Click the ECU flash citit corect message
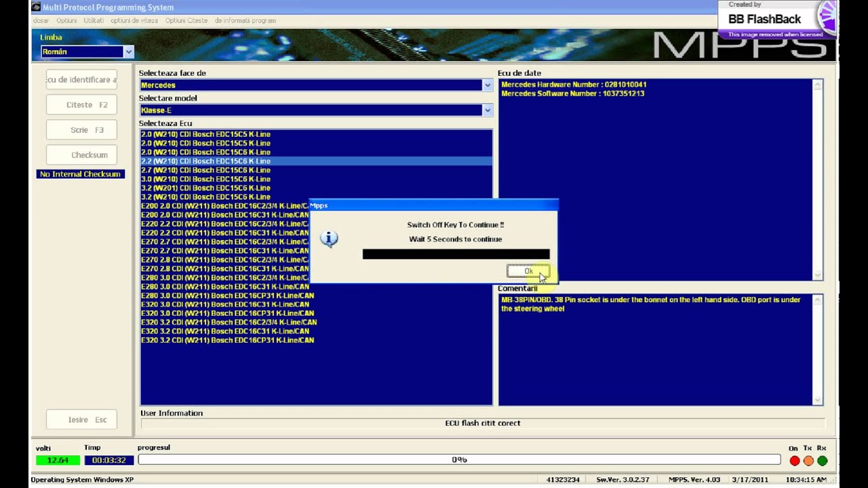868x488 pixels. click(483, 423)
